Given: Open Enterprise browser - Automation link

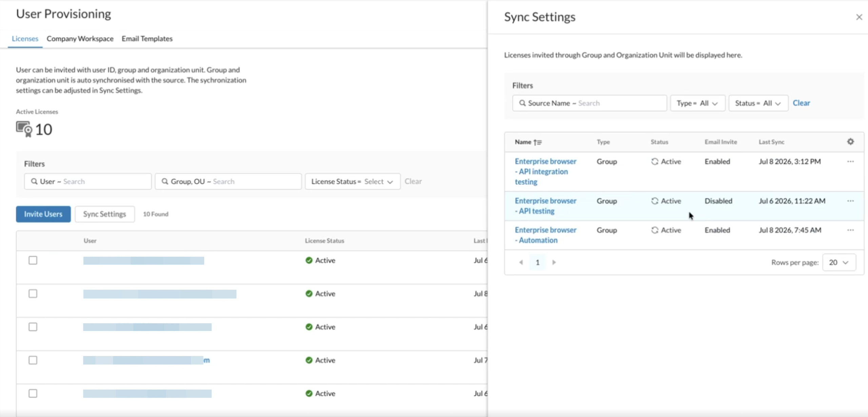Looking at the screenshot, I should pos(546,235).
